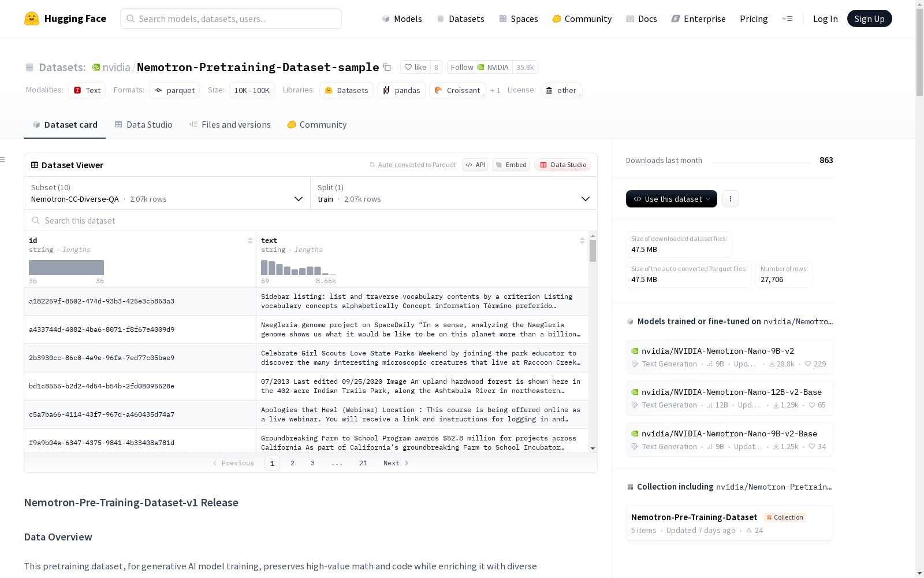Open Enterprise in top navigation

point(699,18)
